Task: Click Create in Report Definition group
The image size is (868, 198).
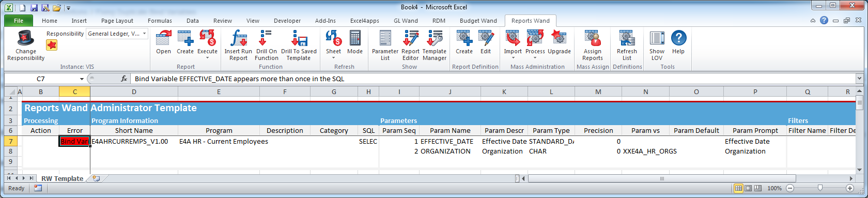Action: click(464, 38)
